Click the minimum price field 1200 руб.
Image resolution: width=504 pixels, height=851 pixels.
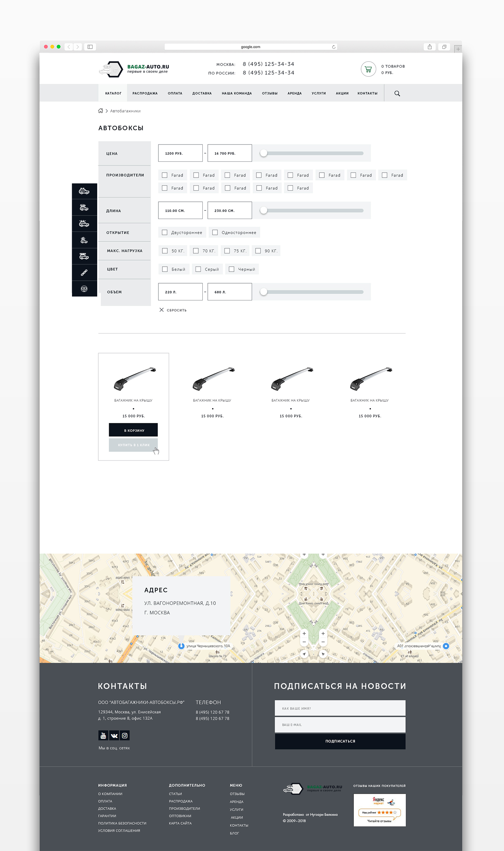coord(180,153)
